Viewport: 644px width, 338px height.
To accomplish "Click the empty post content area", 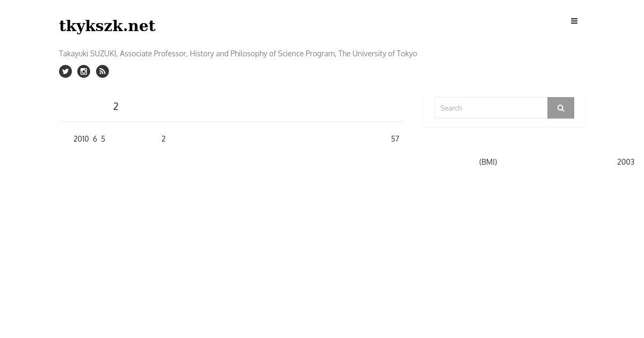I will pos(231,241).
